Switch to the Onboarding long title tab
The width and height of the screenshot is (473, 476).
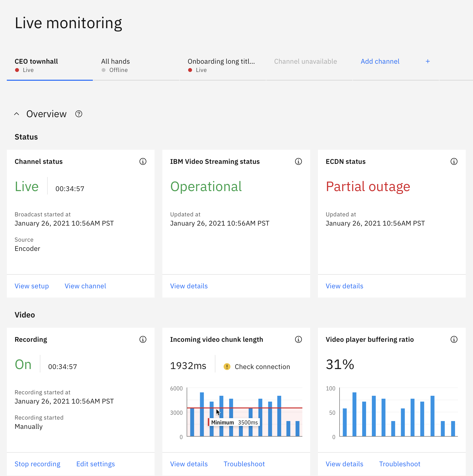click(x=223, y=66)
